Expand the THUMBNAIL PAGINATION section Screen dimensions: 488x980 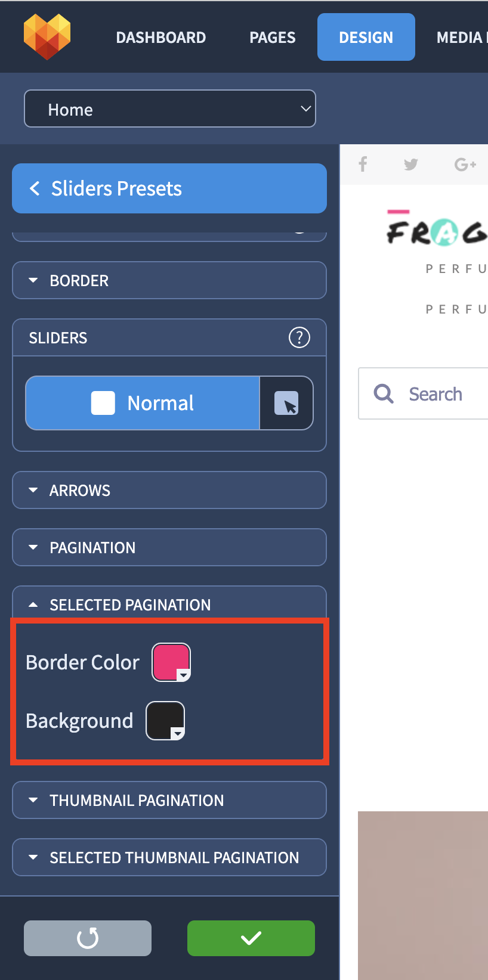tap(169, 800)
